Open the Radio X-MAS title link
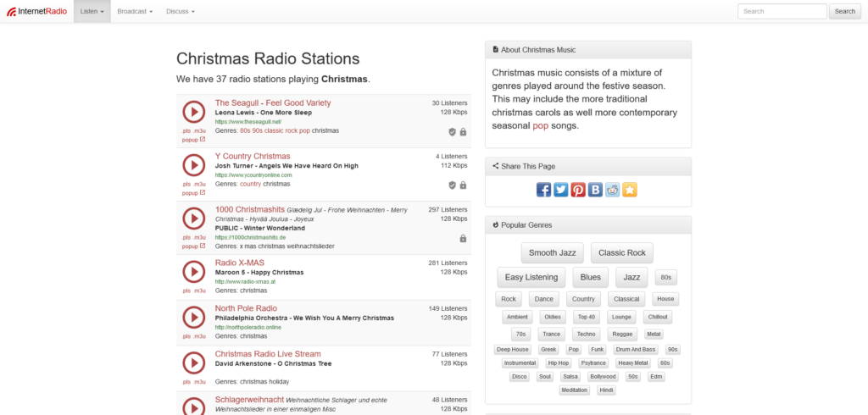The image size is (868, 415). coord(240,263)
